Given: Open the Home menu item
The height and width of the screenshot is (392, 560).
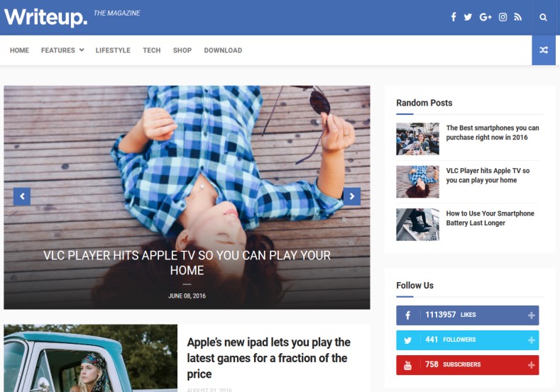Looking at the screenshot, I should pyautogui.click(x=19, y=50).
